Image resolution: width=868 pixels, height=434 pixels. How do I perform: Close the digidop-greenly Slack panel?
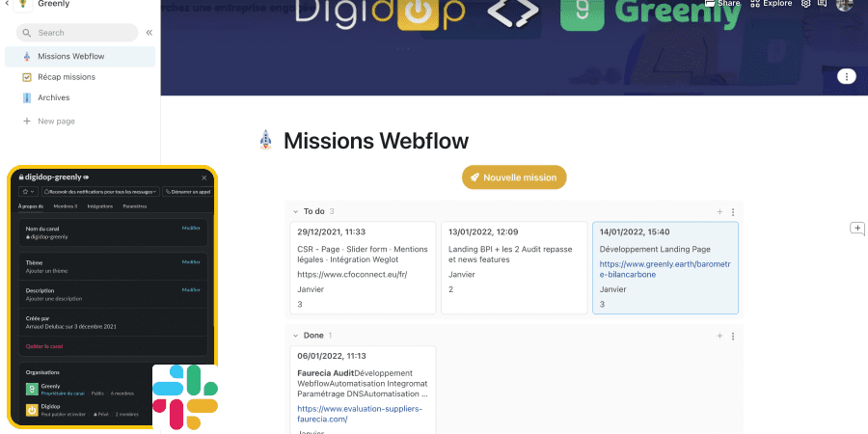coord(203,177)
